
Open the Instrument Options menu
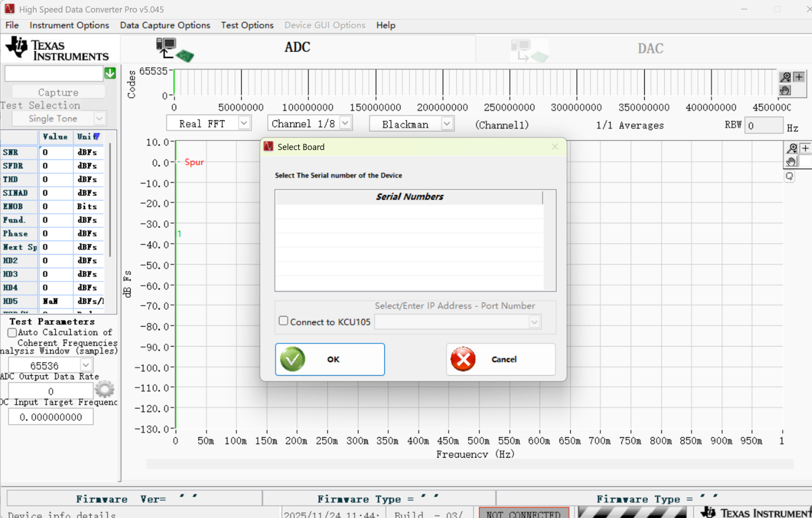(x=69, y=25)
